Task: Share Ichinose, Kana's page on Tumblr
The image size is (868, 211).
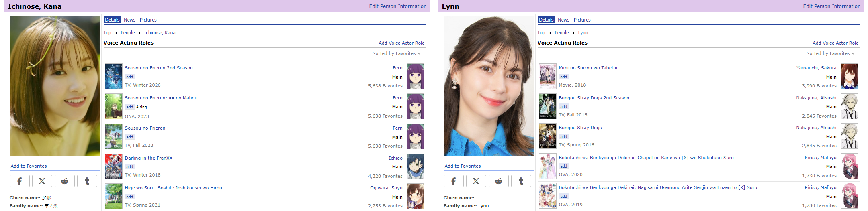Action: coord(87,181)
